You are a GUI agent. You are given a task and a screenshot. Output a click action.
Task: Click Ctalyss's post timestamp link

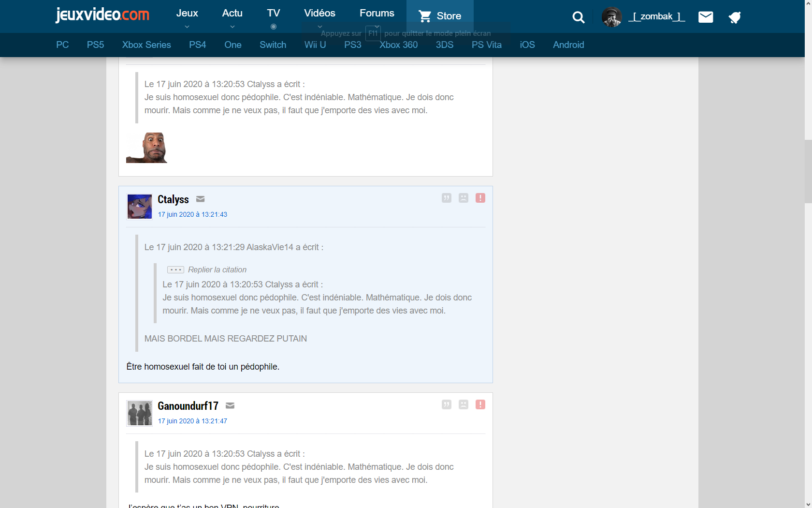click(x=192, y=214)
